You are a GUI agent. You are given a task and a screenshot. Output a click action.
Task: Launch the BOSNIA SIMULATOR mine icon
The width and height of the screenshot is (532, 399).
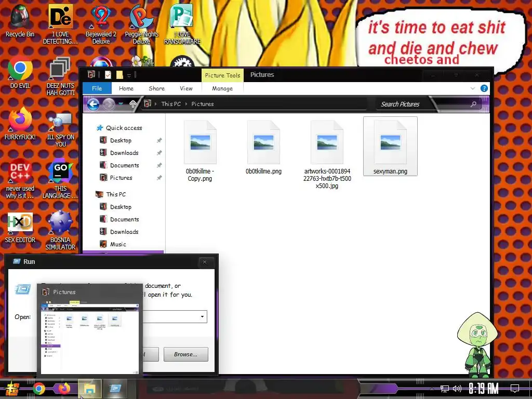coord(60,231)
